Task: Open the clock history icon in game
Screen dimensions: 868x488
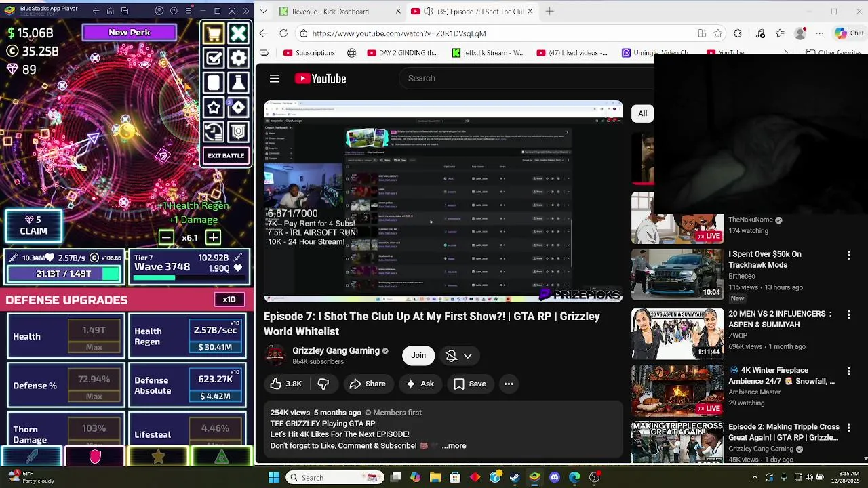Action: 214,131
